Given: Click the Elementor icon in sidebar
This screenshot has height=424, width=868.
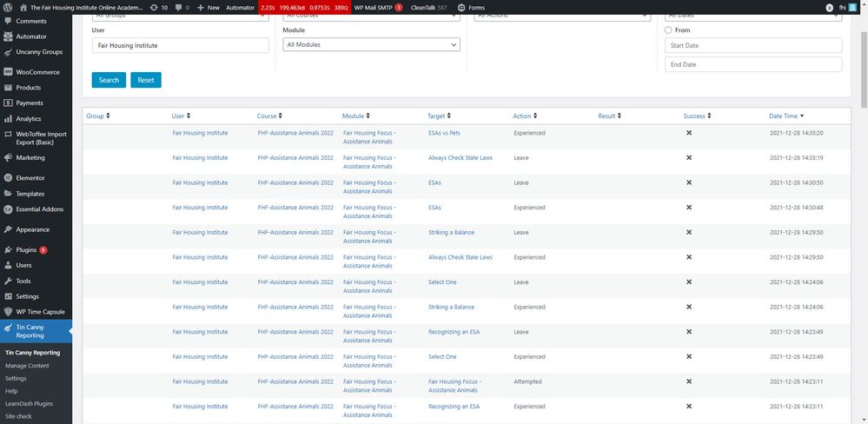Looking at the screenshot, I should 8,178.
